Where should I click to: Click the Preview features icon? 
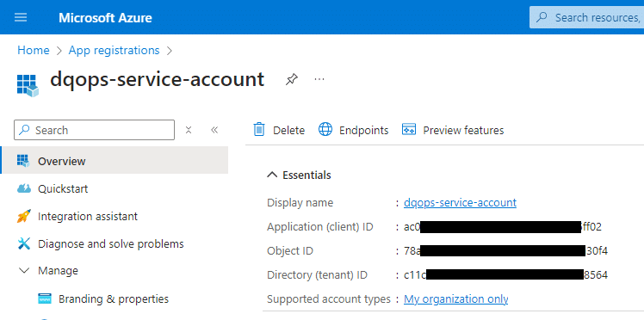(409, 130)
